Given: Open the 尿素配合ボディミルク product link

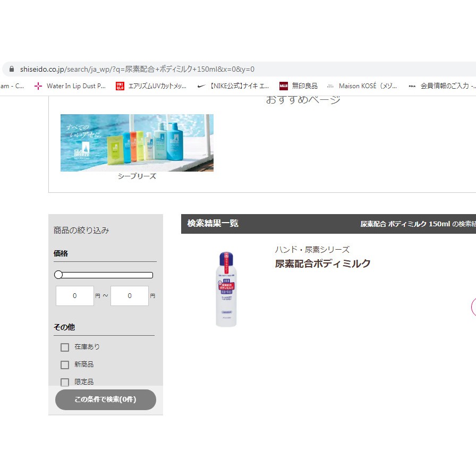Looking at the screenshot, I should pos(323,263).
